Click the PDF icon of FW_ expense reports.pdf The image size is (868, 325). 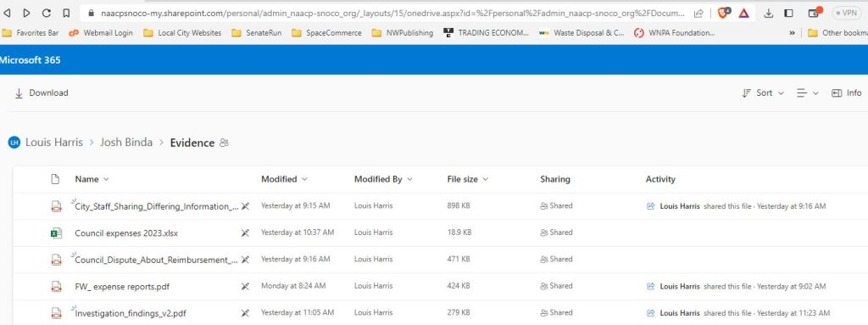click(56, 287)
